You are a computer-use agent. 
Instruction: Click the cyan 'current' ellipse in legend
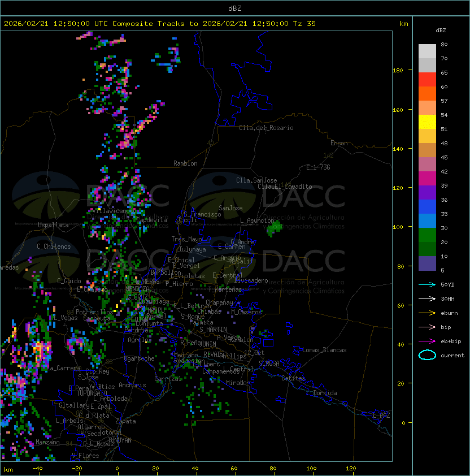[427, 355]
